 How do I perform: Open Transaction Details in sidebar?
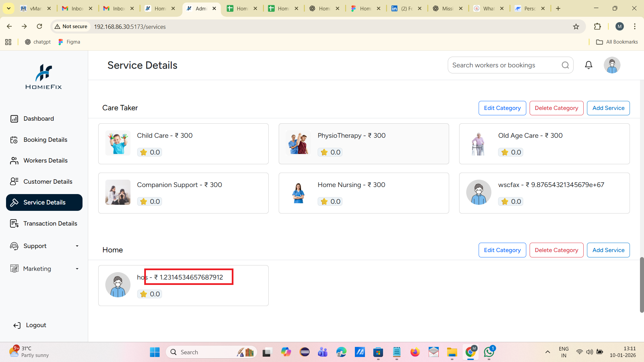tap(50, 224)
